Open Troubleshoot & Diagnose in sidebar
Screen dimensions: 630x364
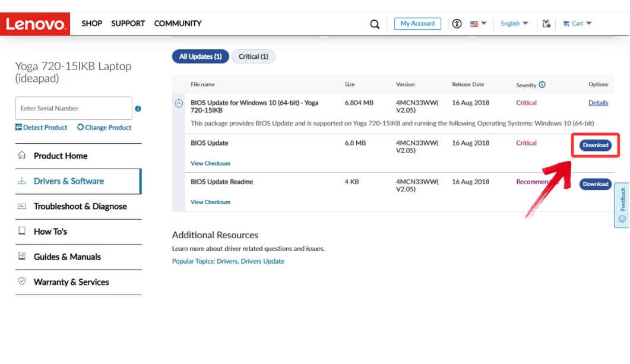point(80,207)
